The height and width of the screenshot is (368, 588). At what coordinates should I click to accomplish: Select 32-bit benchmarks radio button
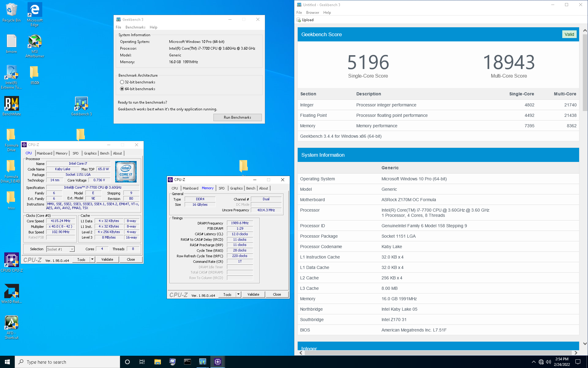click(x=122, y=82)
